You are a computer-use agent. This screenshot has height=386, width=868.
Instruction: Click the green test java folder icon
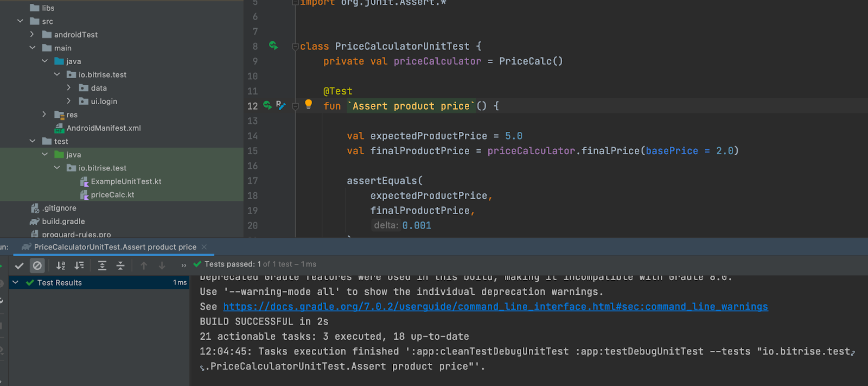(59, 155)
